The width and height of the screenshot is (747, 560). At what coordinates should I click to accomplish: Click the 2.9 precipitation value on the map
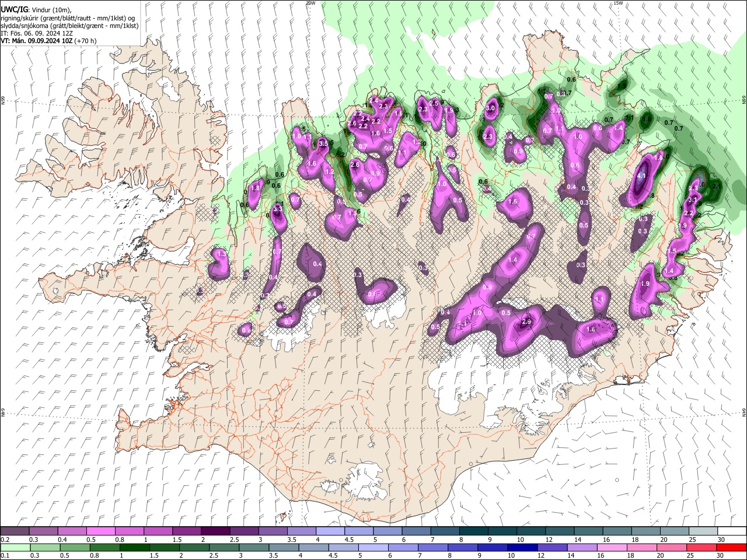(526, 322)
